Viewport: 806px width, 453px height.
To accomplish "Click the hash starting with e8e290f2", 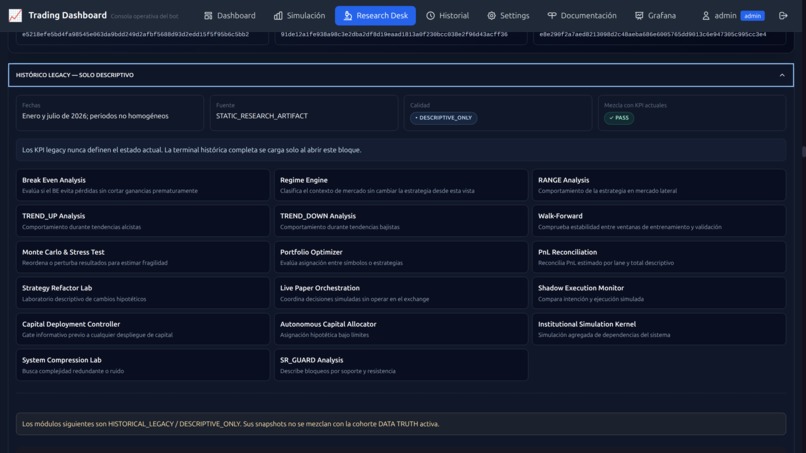I will pyautogui.click(x=653, y=34).
